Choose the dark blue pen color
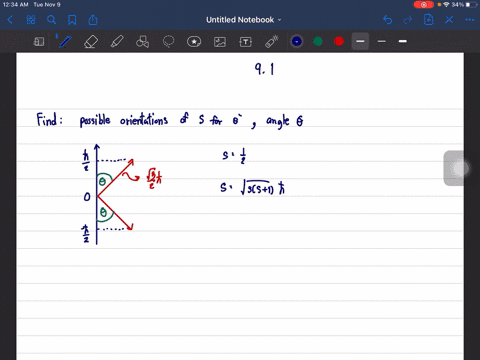 point(297,41)
